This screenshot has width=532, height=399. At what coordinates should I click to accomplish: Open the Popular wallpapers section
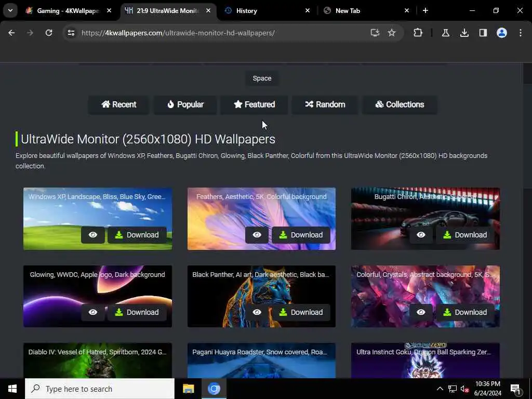pyautogui.click(x=185, y=104)
